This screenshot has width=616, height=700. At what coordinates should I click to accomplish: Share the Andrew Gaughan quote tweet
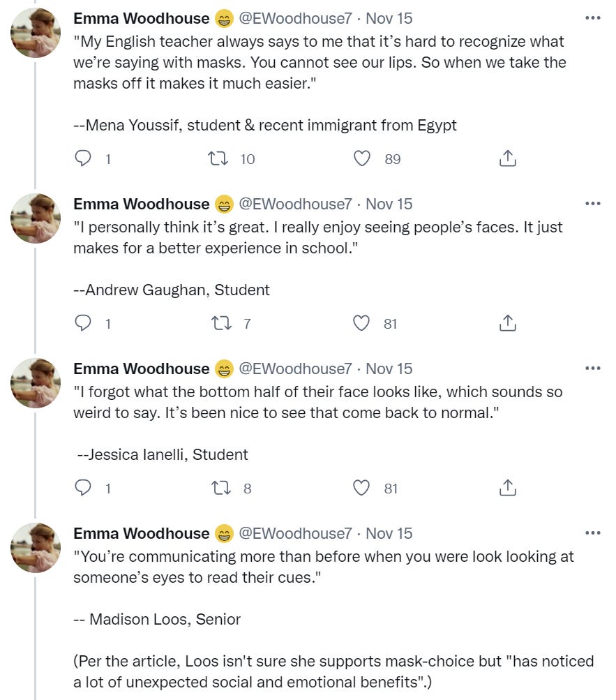pos(508,324)
